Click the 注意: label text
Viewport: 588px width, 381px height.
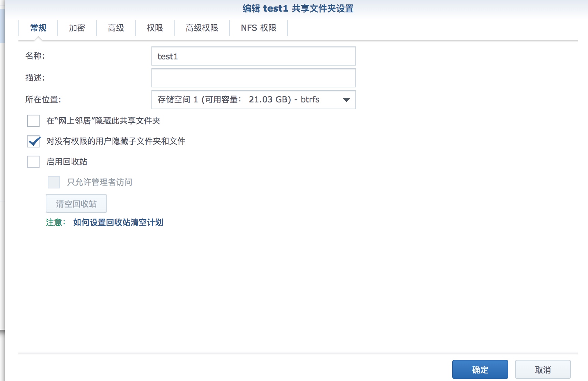tap(56, 223)
